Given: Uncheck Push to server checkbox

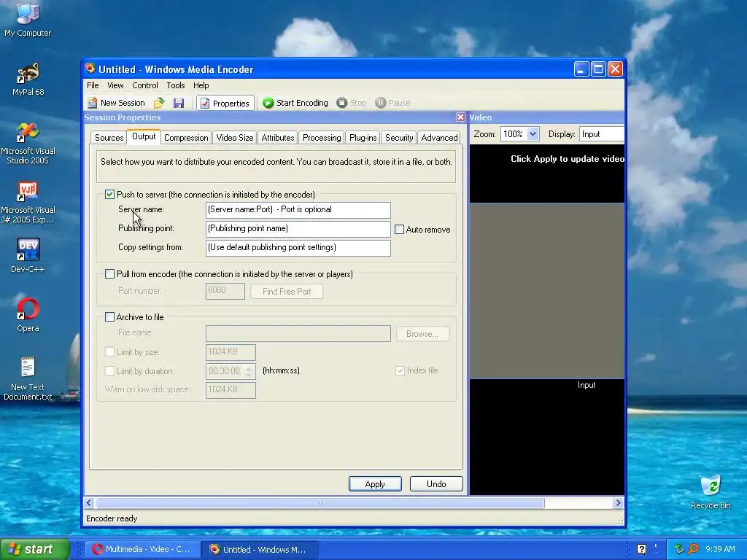Looking at the screenshot, I should (x=109, y=194).
